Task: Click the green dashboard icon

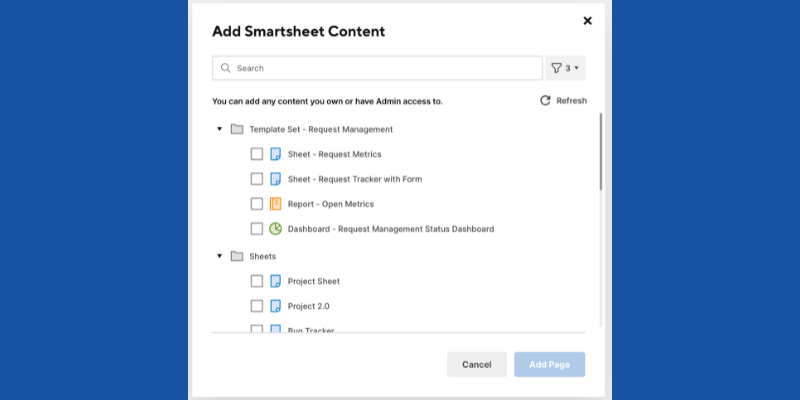Action: click(275, 229)
